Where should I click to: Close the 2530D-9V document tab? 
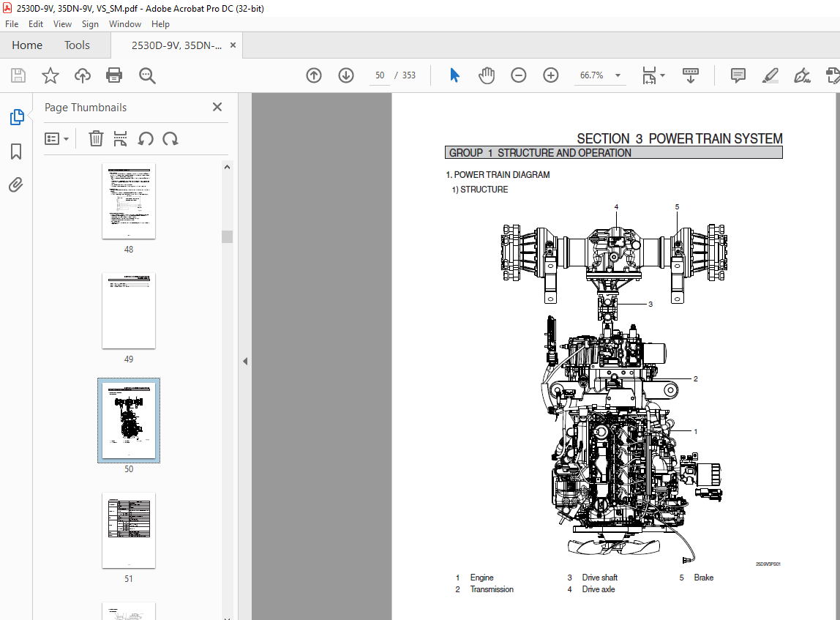click(233, 45)
